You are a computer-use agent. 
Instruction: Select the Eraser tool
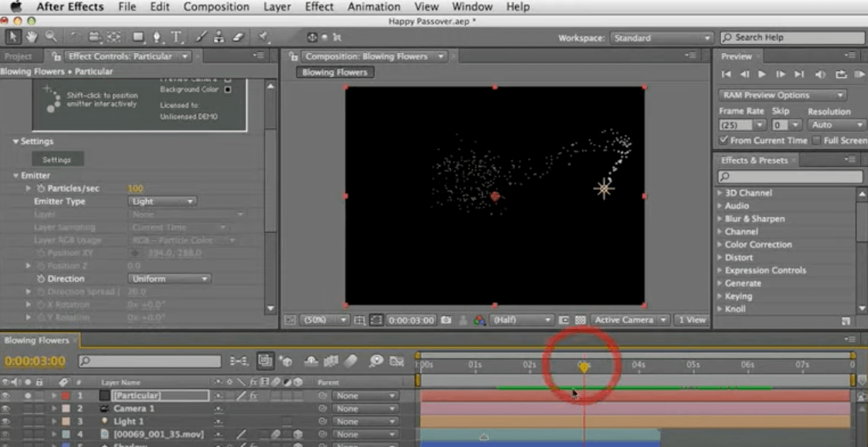238,36
